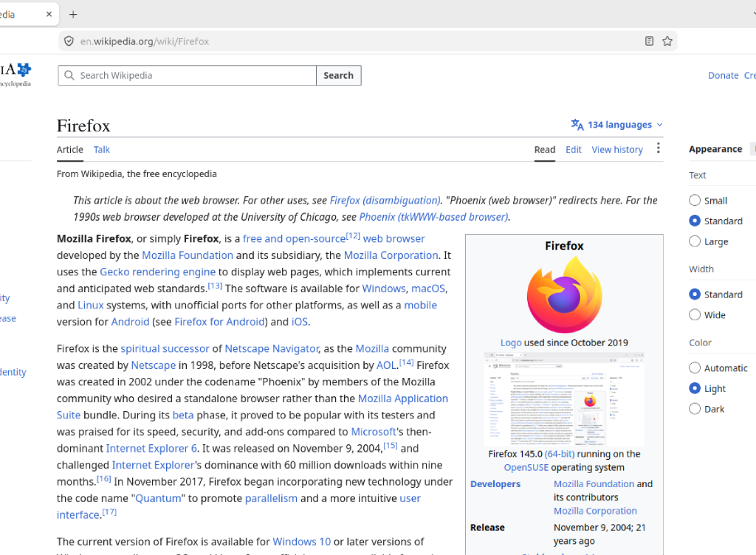Image resolution: width=756 pixels, height=555 pixels.
Task: Follow the Firefox for Android link
Action: (x=220, y=322)
